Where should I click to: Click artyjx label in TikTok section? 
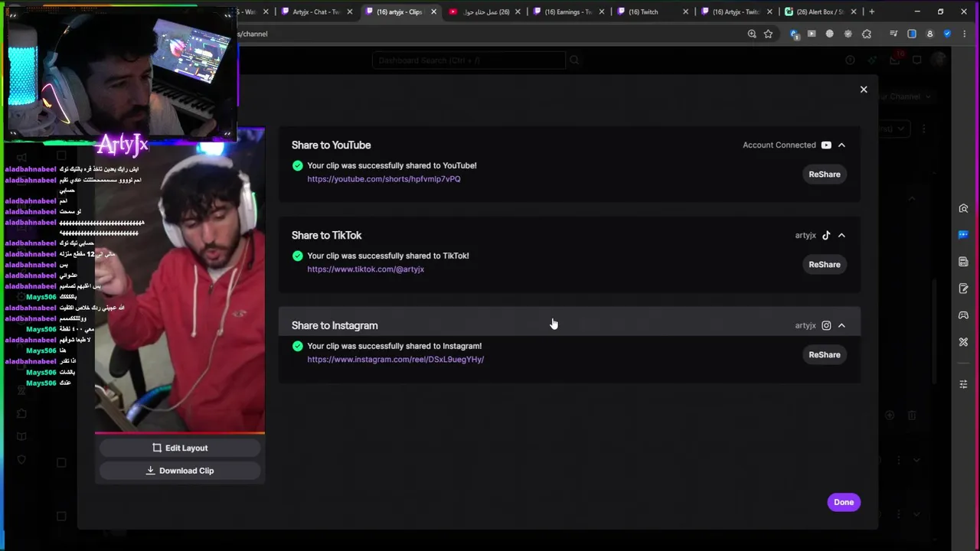point(805,236)
